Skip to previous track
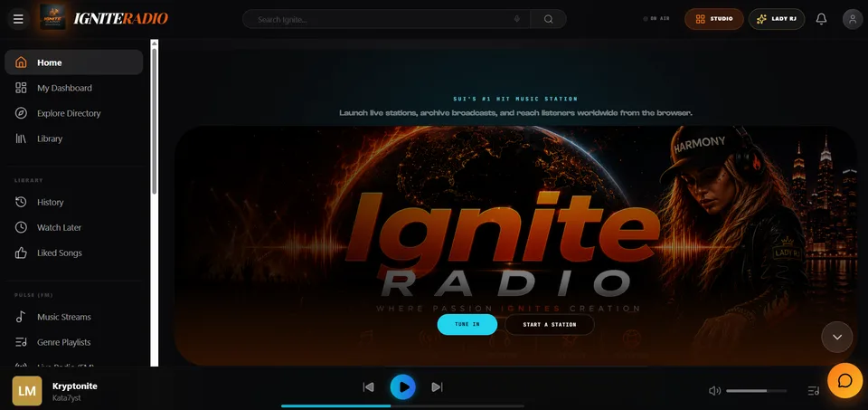This screenshot has height=410, width=868. click(x=368, y=387)
